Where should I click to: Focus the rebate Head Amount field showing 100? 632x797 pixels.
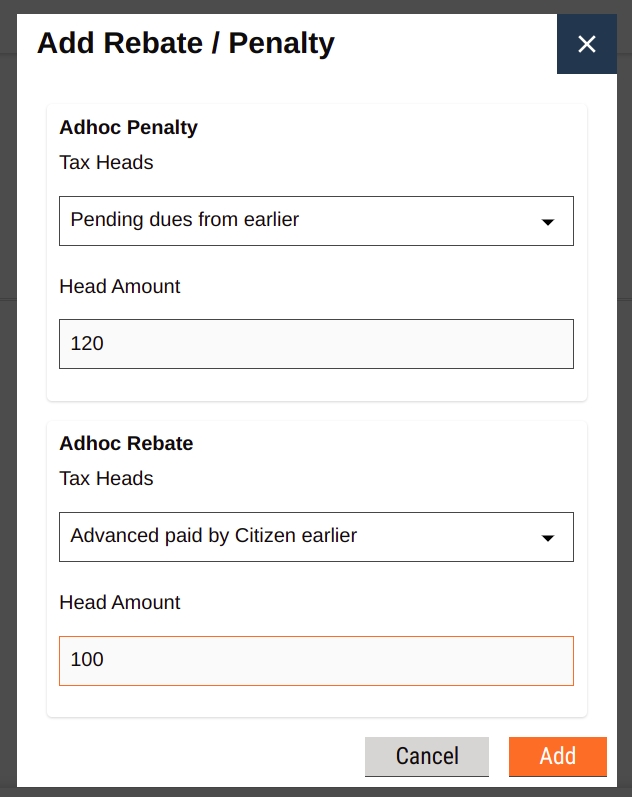[x=316, y=660]
